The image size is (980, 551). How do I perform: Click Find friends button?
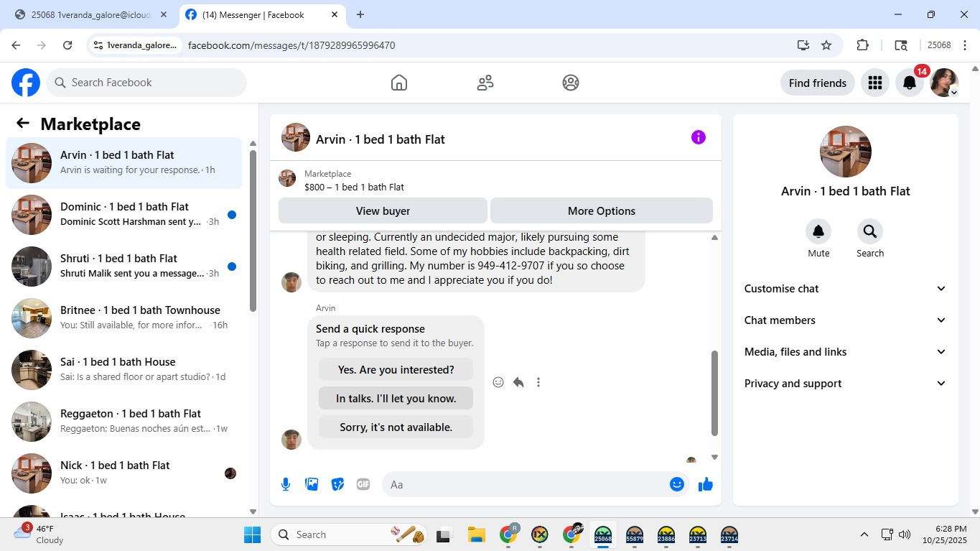tap(818, 83)
